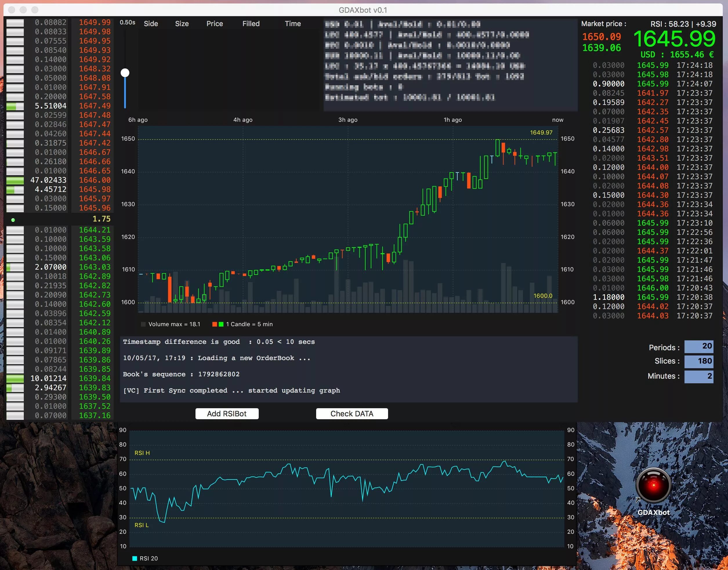Click the Side column header
Image resolution: width=728 pixels, height=570 pixels.
[151, 24]
